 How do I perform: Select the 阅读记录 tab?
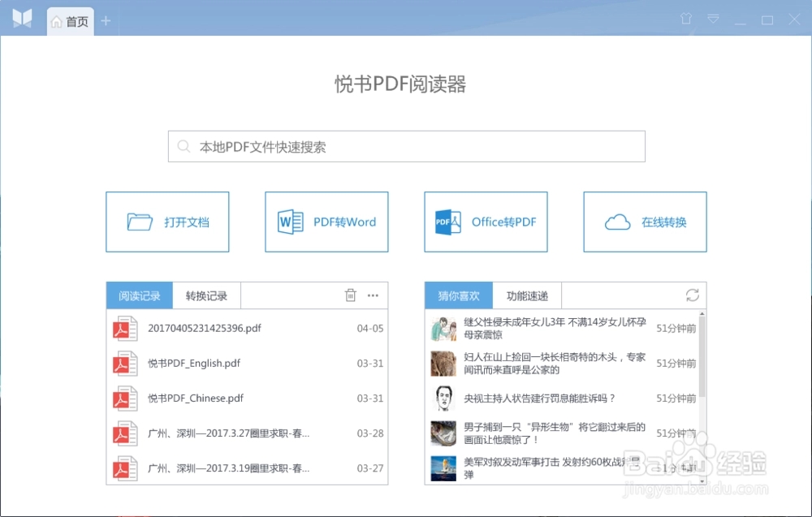coord(140,295)
